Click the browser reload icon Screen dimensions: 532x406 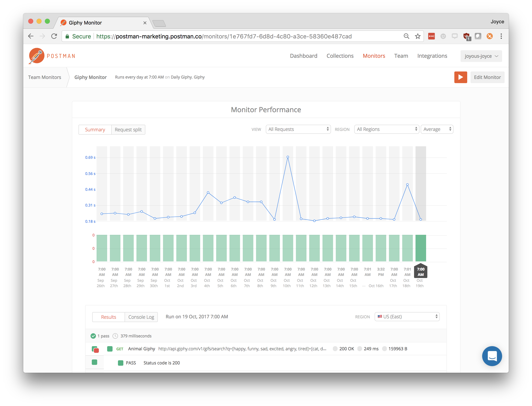click(54, 36)
